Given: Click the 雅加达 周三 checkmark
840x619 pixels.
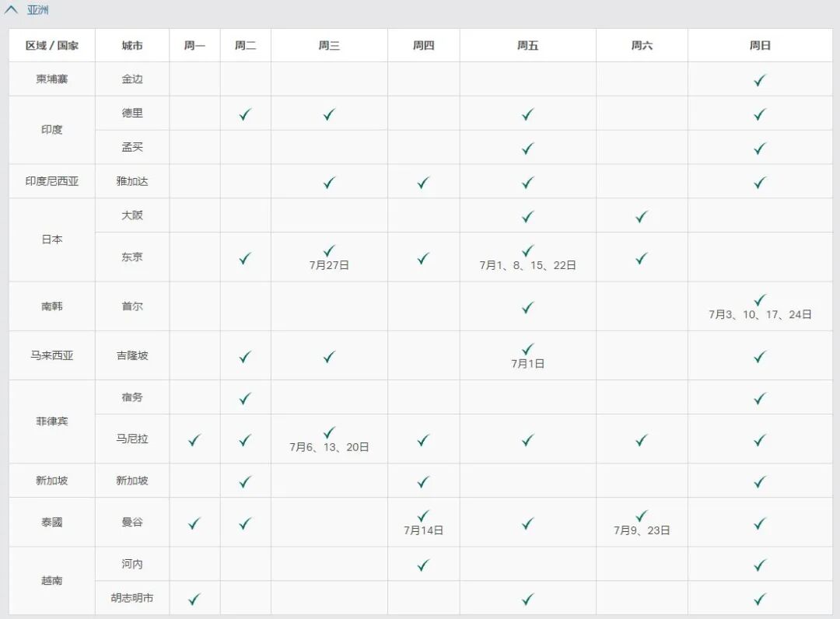Looking at the screenshot, I should tap(327, 182).
